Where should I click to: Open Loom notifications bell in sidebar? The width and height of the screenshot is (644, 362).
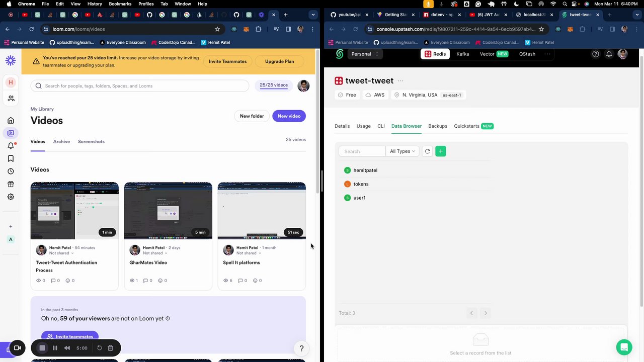pyautogui.click(x=11, y=146)
